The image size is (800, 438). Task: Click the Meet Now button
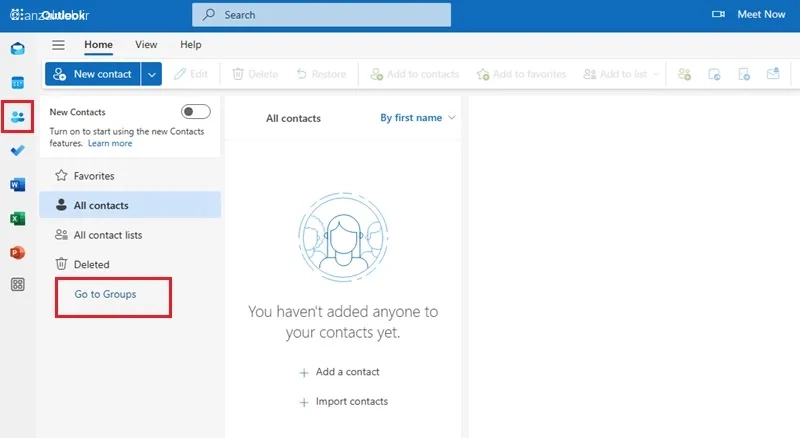(x=748, y=14)
